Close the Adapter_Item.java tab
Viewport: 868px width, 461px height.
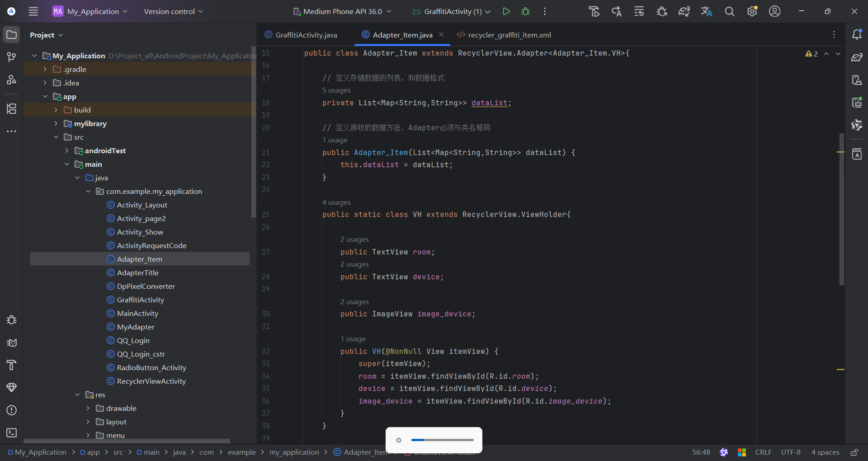pos(441,34)
